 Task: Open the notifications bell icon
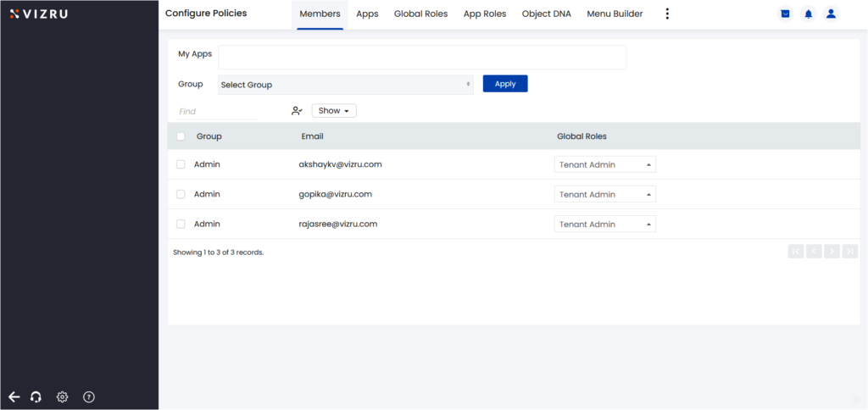click(808, 14)
